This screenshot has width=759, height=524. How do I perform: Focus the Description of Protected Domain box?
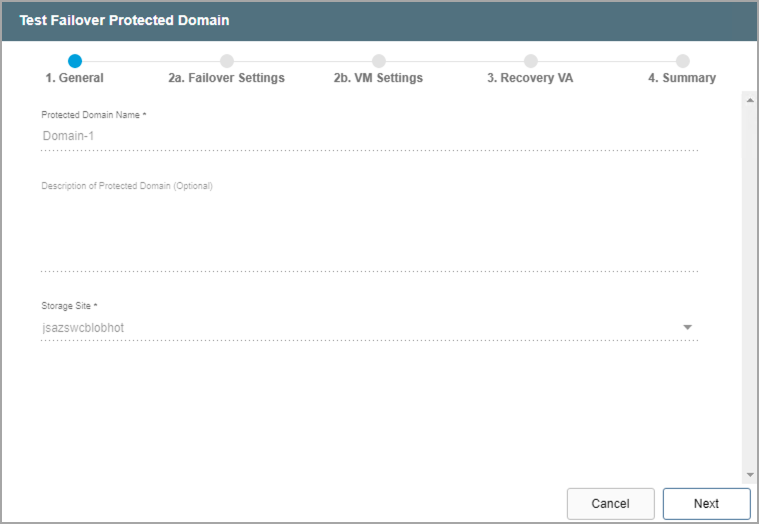[x=369, y=230]
